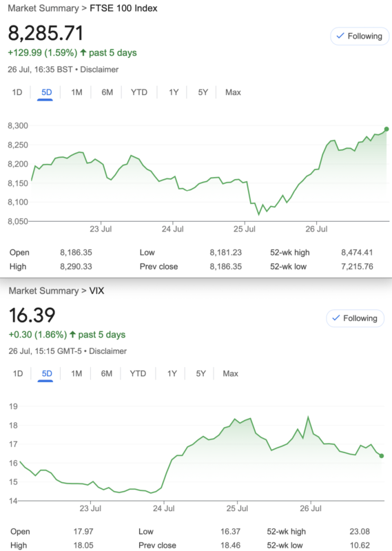Show FTSE 100 5Y range
This screenshot has width=392, height=551.
coord(203,92)
